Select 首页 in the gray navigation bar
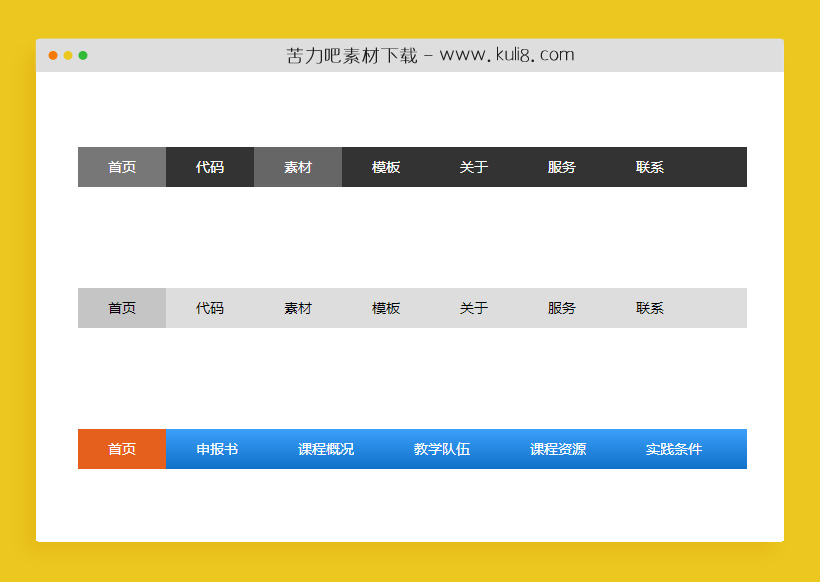 121,308
